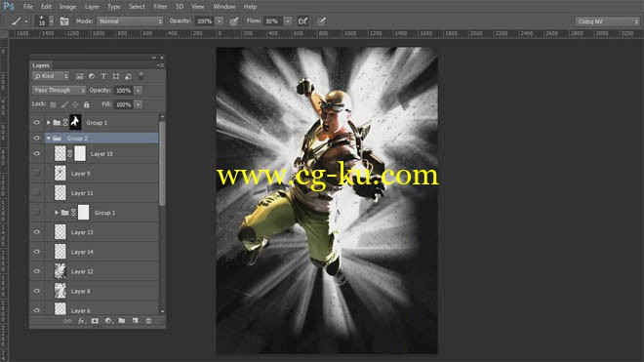Select Layer 15 mask thumbnail
The image size is (644, 362).
pos(80,153)
